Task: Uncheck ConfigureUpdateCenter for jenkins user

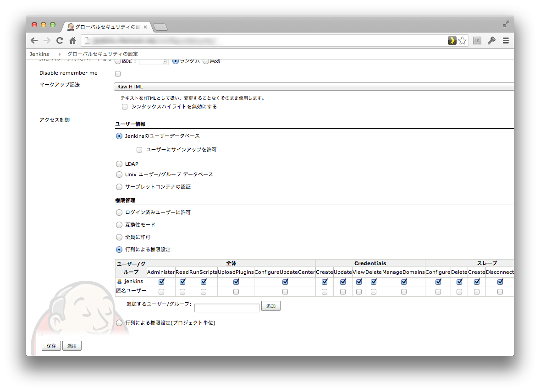Action: [285, 282]
